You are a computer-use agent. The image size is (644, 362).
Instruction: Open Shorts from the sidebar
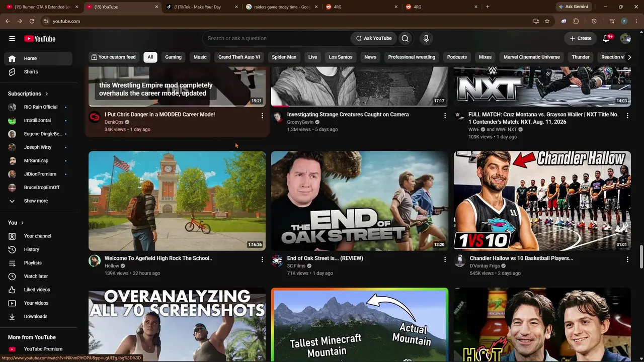pyautogui.click(x=38, y=72)
